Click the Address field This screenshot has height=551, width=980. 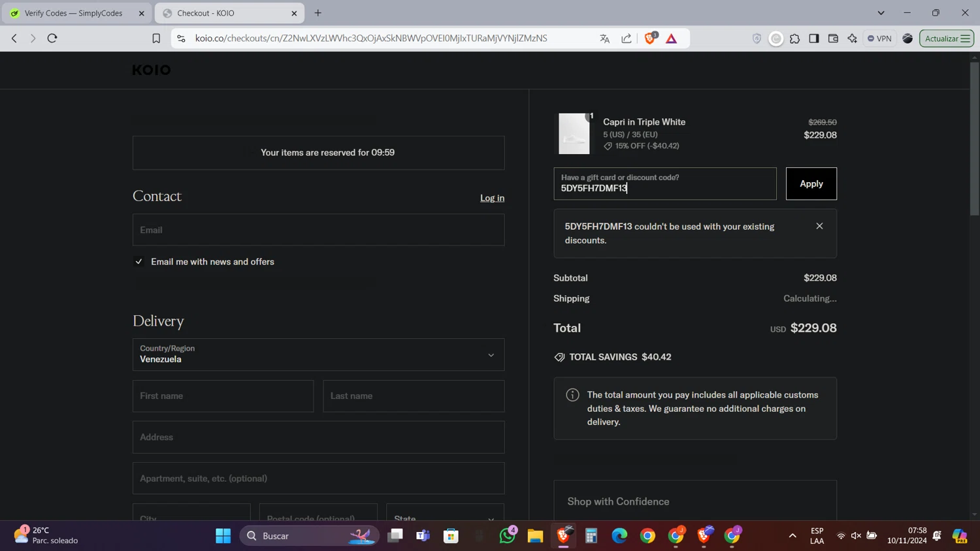[319, 437]
